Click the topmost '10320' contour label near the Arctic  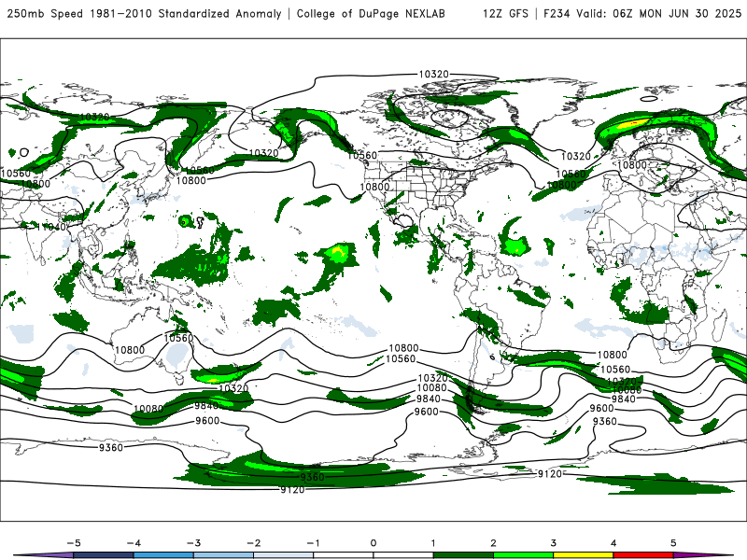pyautogui.click(x=433, y=74)
